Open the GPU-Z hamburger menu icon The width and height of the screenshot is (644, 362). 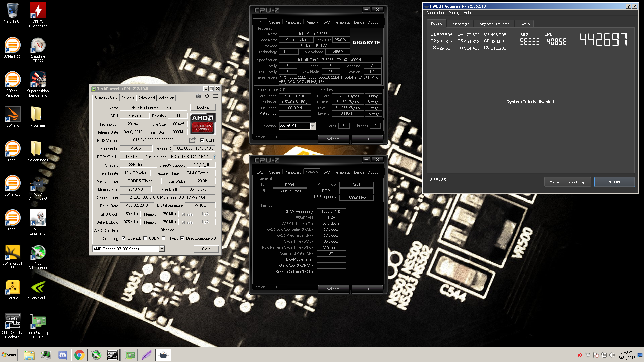(215, 96)
